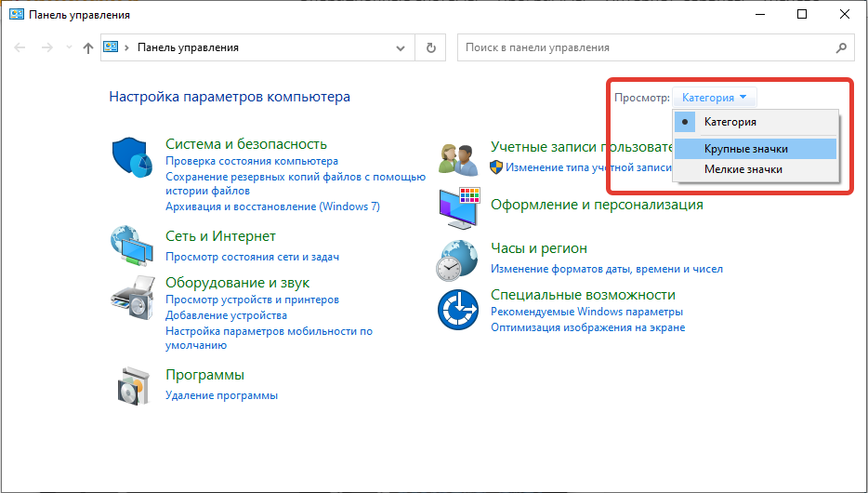The height and width of the screenshot is (493, 868).
Task: Click the refresh button in address bar
Action: tap(430, 47)
